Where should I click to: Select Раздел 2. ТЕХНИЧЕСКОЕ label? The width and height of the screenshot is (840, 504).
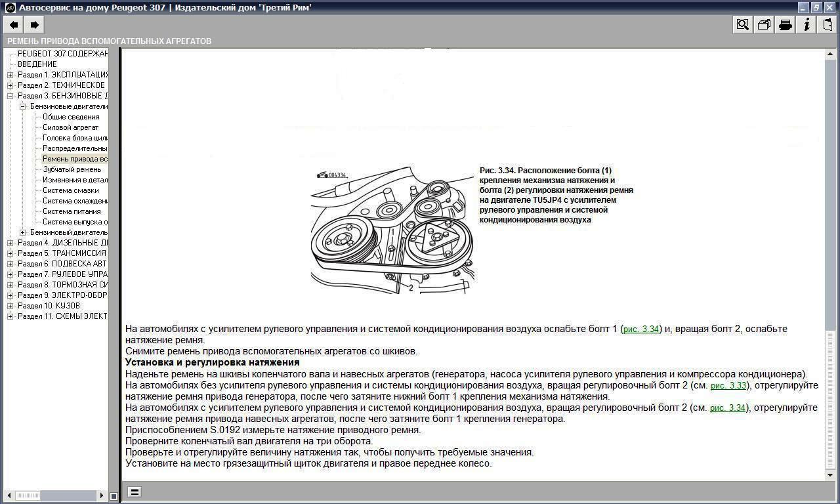[61, 85]
